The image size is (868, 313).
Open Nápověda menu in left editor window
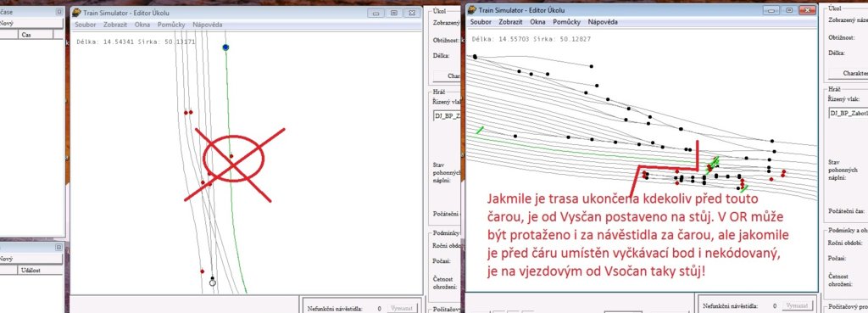(208, 25)
